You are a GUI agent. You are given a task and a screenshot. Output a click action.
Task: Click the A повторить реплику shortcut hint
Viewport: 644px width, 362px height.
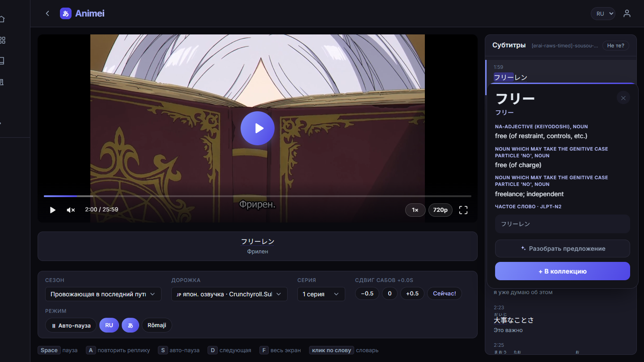coord(118,350)
